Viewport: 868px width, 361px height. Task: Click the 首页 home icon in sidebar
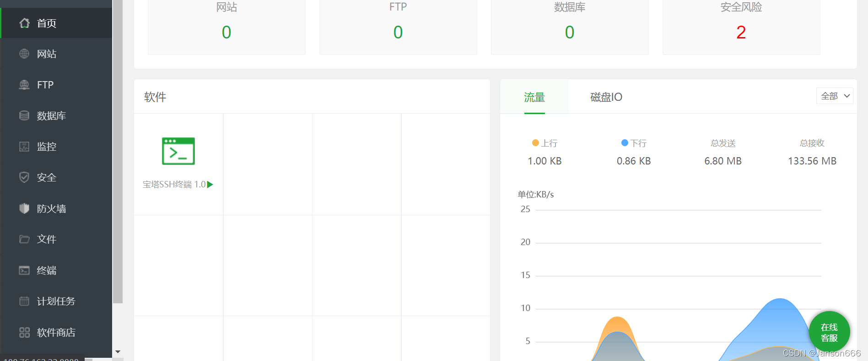tap(25, 23)
